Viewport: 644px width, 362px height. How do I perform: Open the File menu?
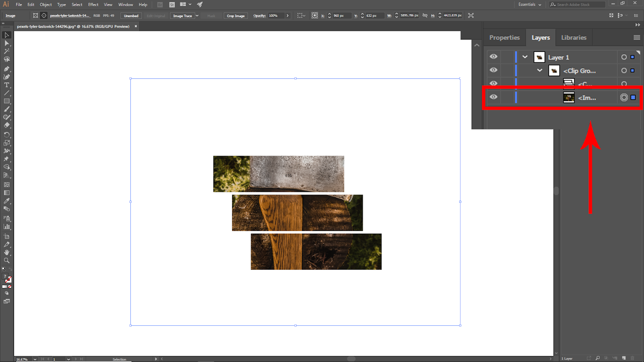point(19,4)
